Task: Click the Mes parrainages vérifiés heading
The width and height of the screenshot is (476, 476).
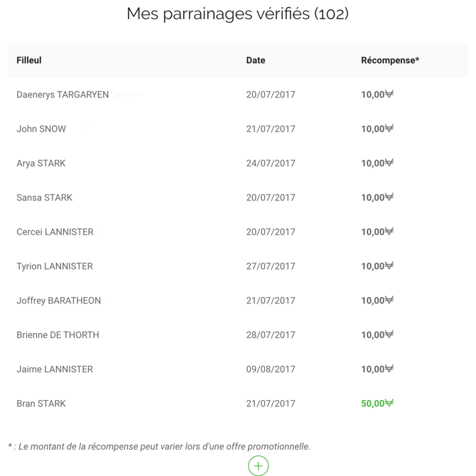Action: tap(237, 13)
